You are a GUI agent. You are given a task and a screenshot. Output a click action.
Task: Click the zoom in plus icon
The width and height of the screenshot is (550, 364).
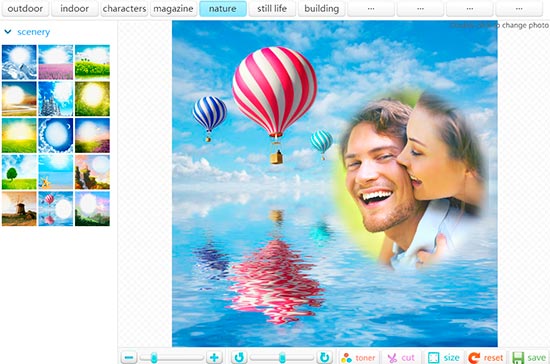coord(214,357)
